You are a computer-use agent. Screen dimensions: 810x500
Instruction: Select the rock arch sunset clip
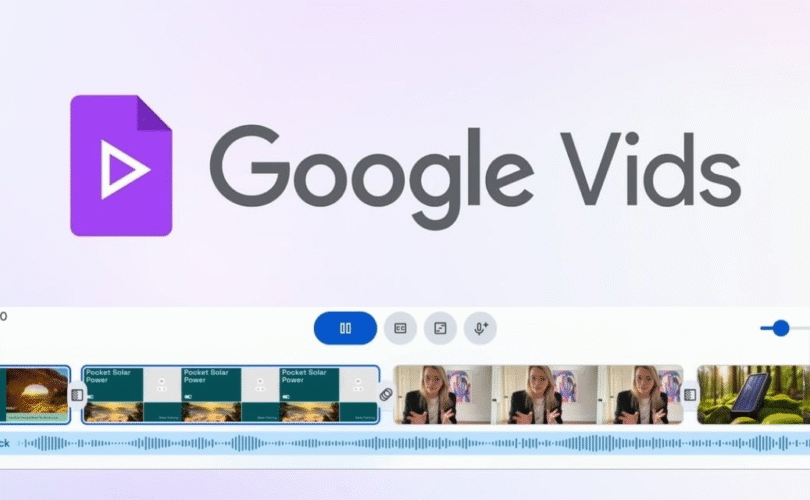tap(34, 394)
